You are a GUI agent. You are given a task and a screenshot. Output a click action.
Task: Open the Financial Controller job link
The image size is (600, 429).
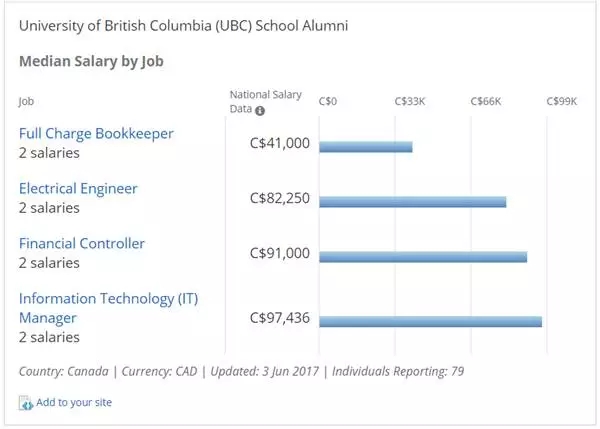pos(82,243)
